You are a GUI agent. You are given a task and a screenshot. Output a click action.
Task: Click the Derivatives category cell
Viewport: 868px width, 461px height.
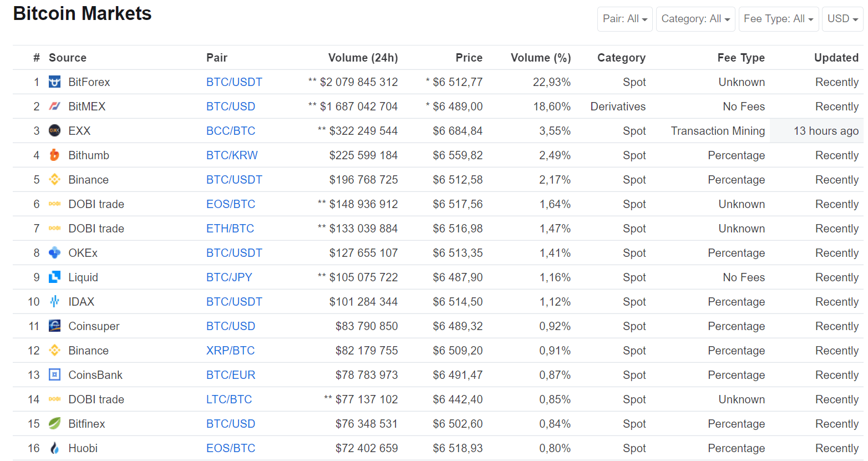coord(618,107)
